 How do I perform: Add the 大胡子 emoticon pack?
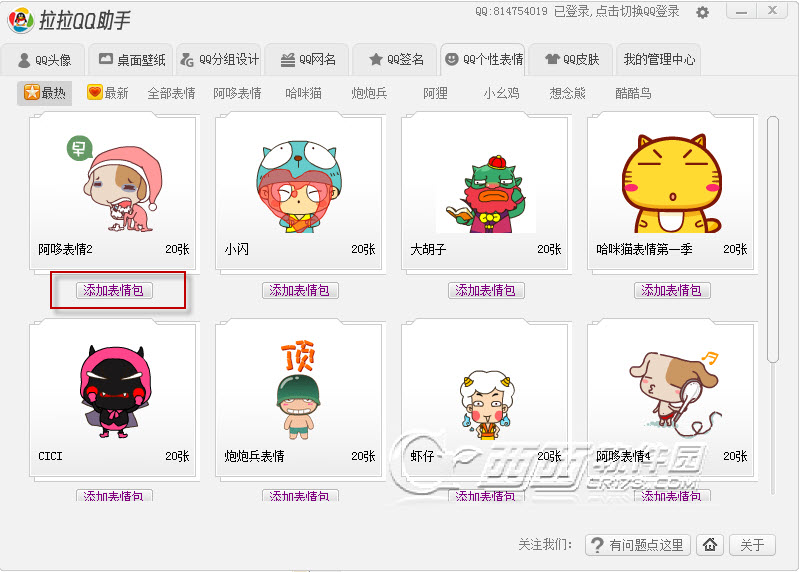coord(486,290)
